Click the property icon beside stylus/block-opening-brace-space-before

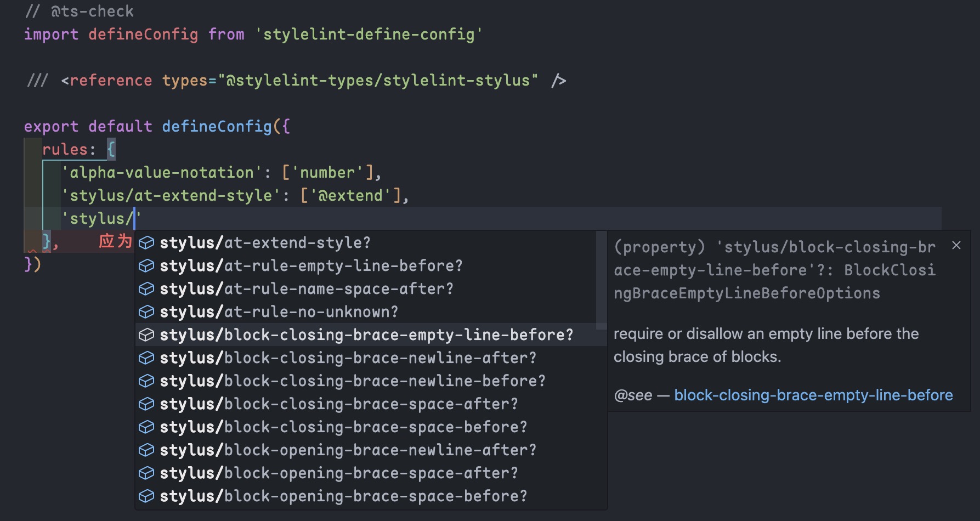146,496
